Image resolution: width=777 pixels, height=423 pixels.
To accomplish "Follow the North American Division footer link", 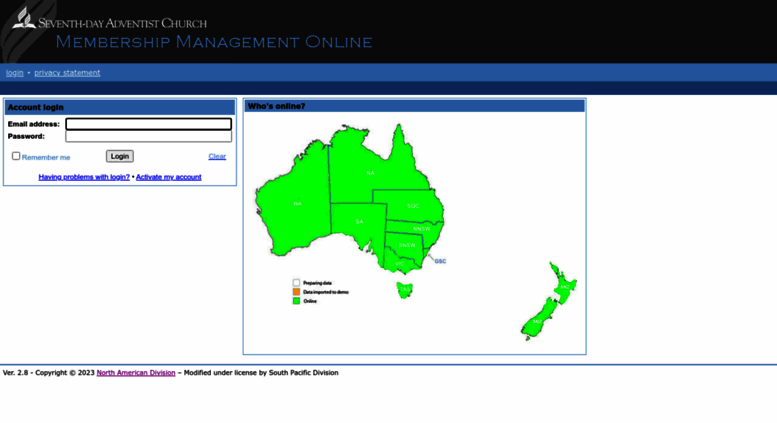I will coord(136,372).
